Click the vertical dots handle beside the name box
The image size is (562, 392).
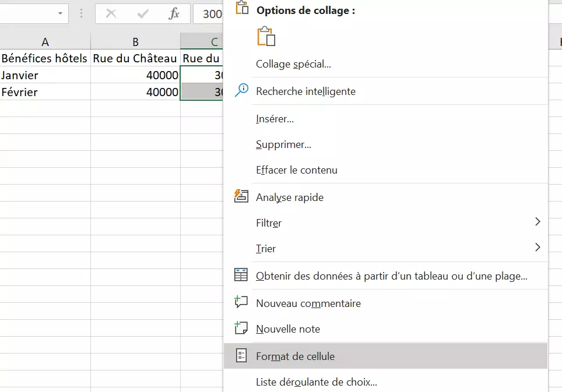(82, 13)
